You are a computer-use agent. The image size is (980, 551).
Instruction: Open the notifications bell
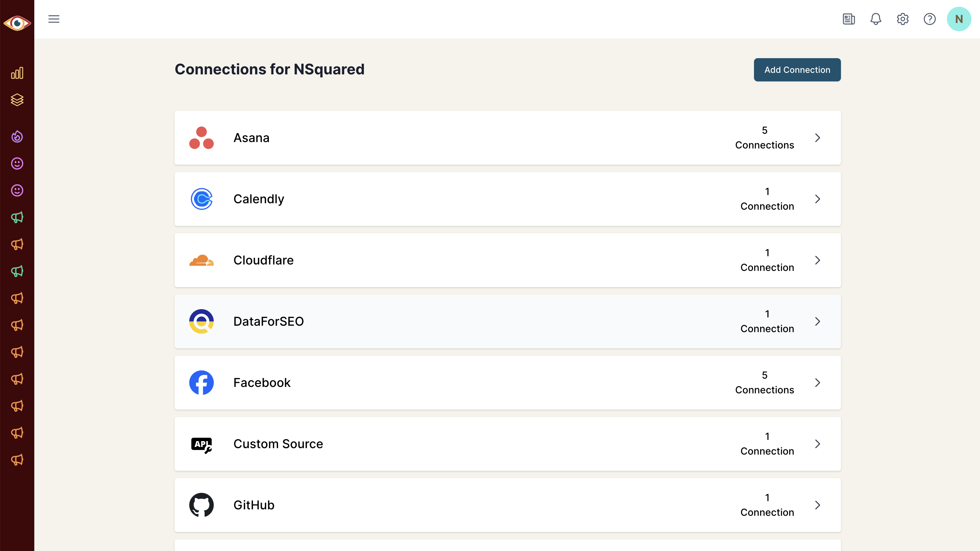click(x=876, y=19)
